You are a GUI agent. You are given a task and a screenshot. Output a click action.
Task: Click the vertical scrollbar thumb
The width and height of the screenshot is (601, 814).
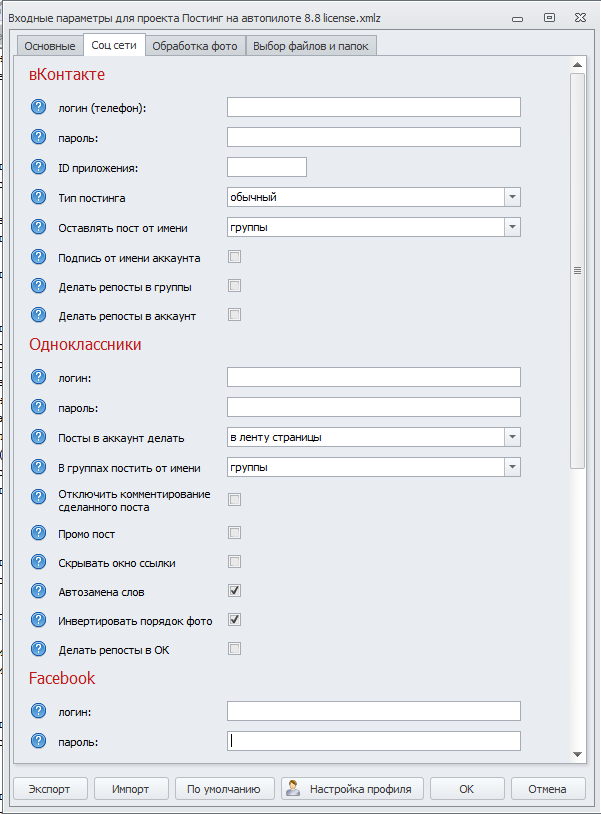(x=577, y=270)
